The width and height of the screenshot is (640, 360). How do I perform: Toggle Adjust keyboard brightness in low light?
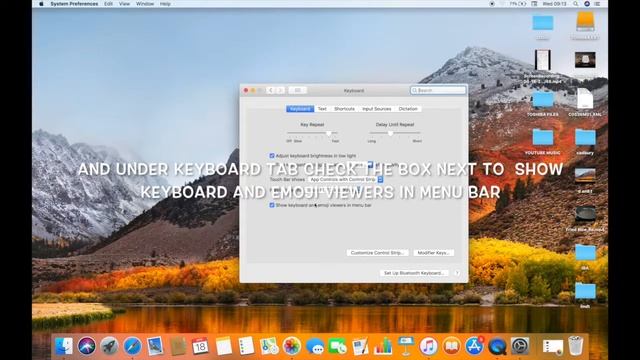(x=272, y=156)
